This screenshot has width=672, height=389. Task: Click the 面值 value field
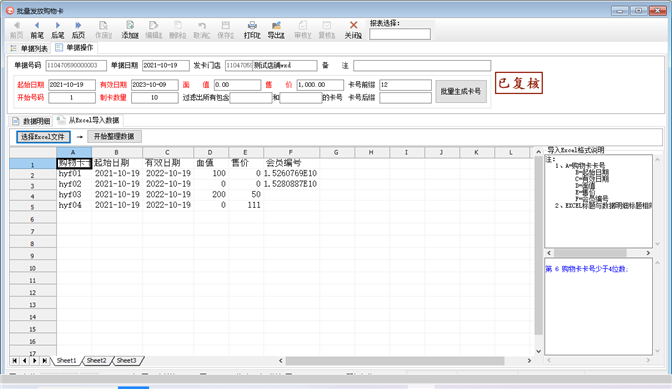pos(237,85)
